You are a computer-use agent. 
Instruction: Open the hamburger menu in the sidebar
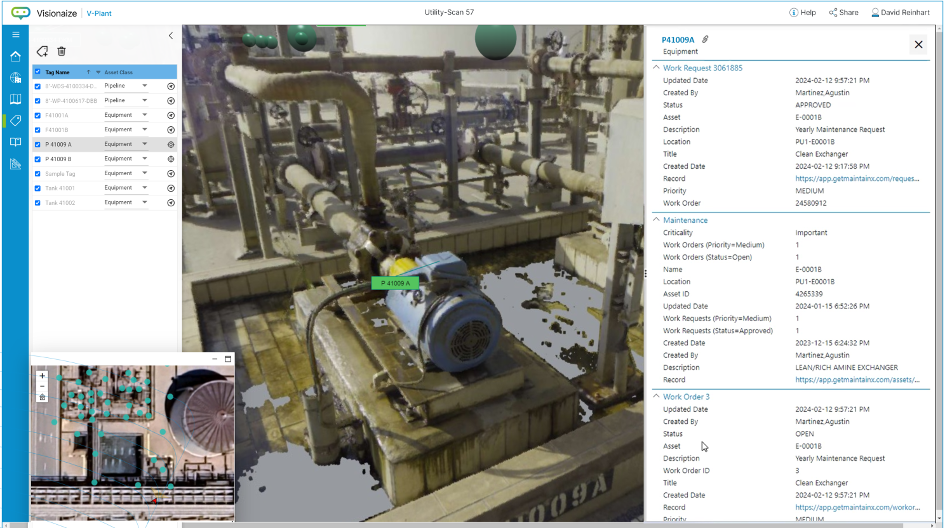(15, 34)
